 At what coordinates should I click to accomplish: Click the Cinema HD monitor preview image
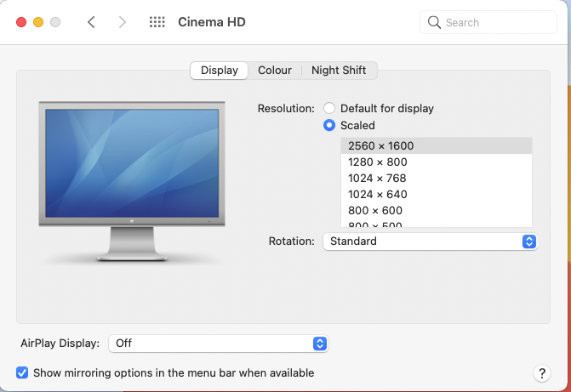coord(132,181)
